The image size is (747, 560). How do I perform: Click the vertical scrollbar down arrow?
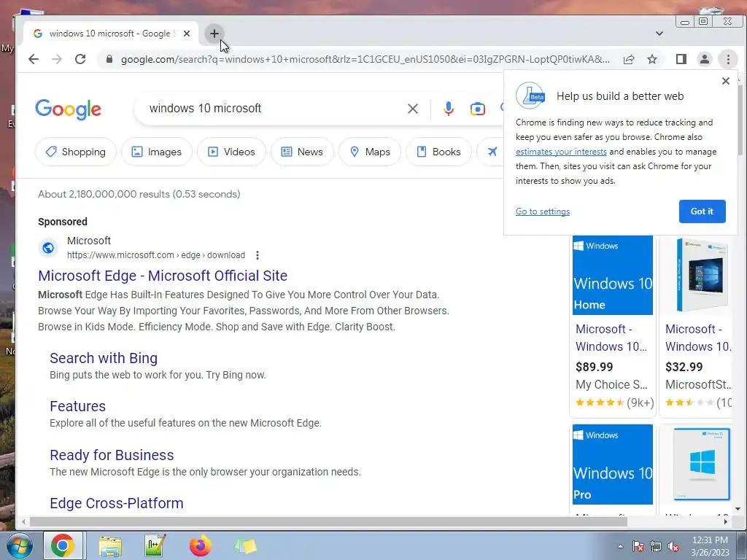tap(738, 509)
